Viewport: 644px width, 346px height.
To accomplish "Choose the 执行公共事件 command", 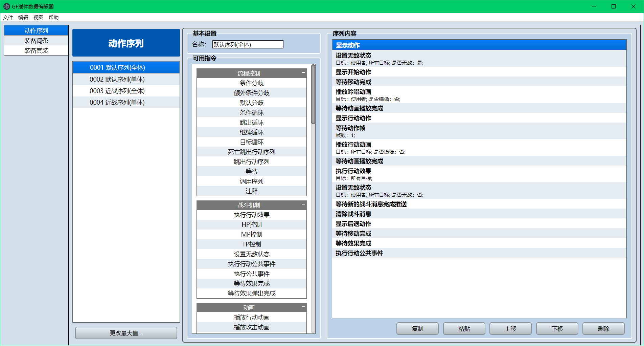I will tap(252, 274).
